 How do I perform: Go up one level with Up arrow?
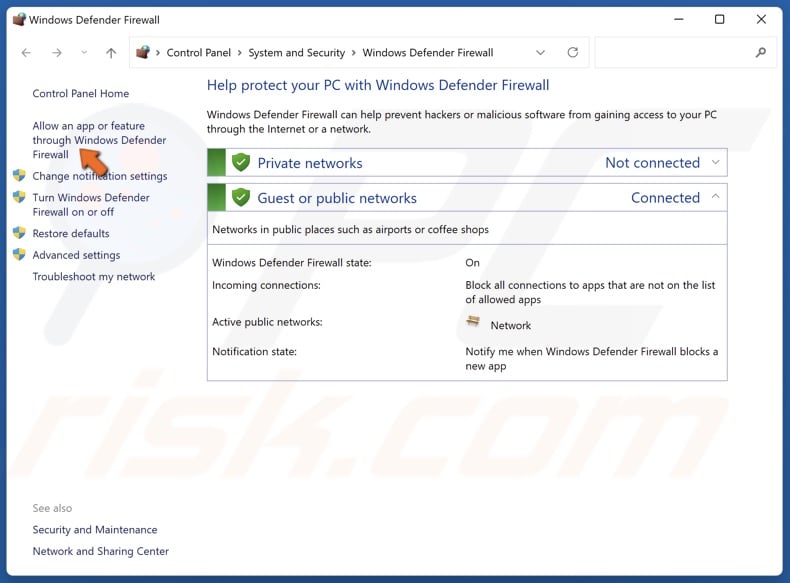coord(111,52)
